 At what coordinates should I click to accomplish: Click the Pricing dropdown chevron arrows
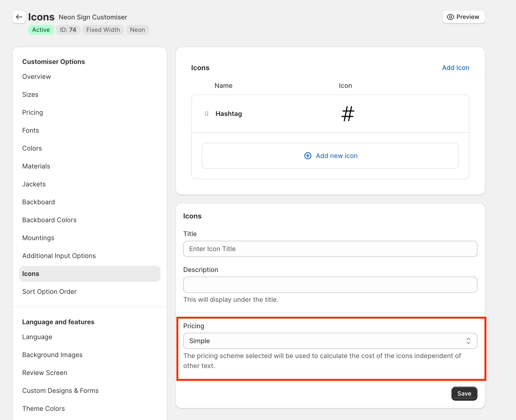tap(468, 341)
